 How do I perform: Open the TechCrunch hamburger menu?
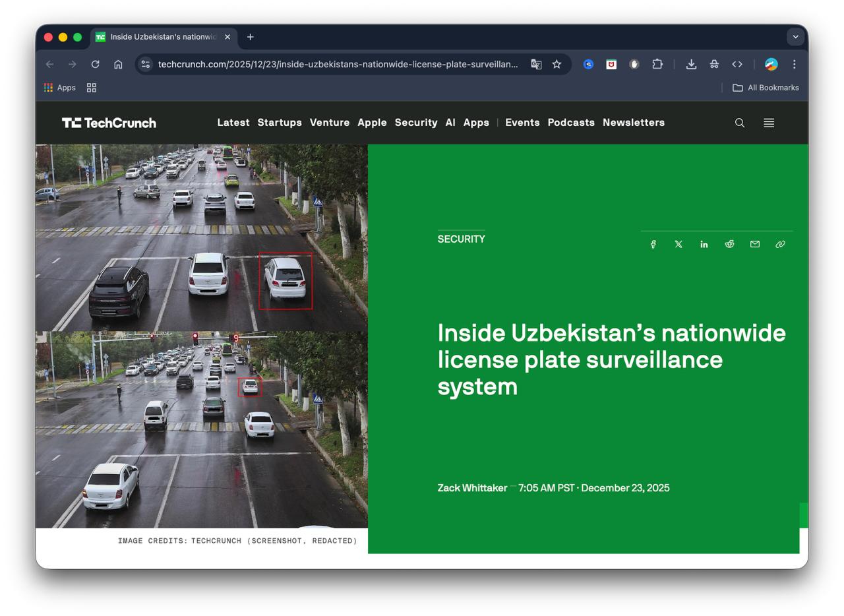point(768,123)
